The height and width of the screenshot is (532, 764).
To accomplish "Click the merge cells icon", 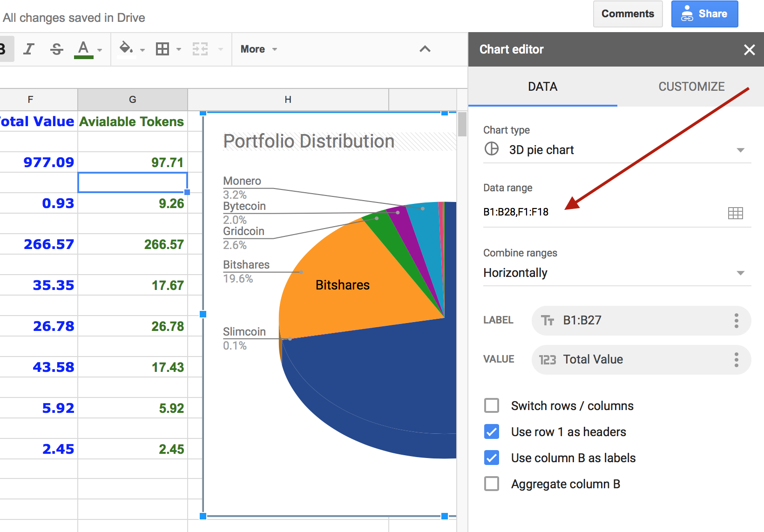I will pos(200,49).
